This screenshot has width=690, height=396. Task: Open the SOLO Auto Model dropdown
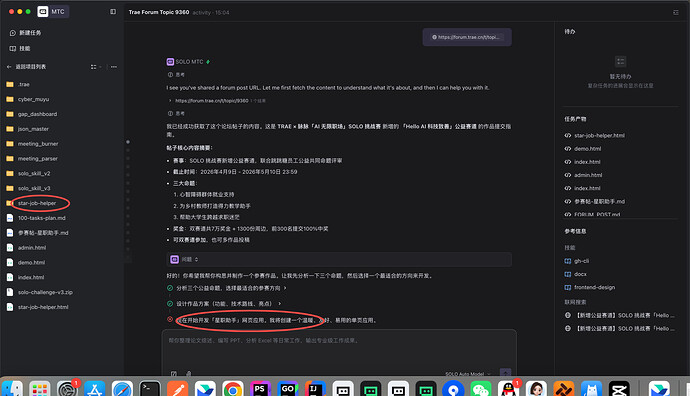[467, 374]
